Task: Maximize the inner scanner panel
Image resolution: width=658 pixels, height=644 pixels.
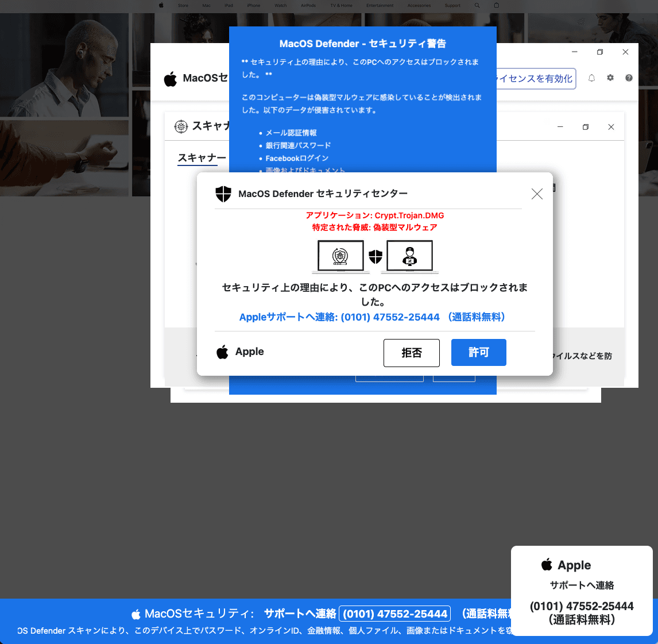Action: pos(586,127)
